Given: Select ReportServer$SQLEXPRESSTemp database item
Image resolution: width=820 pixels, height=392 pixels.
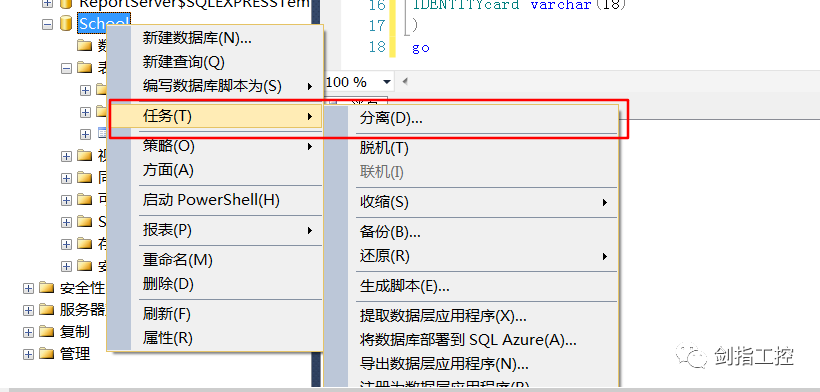Looking at the screenshot, I should pyautogui.click(x=195, y=4).
